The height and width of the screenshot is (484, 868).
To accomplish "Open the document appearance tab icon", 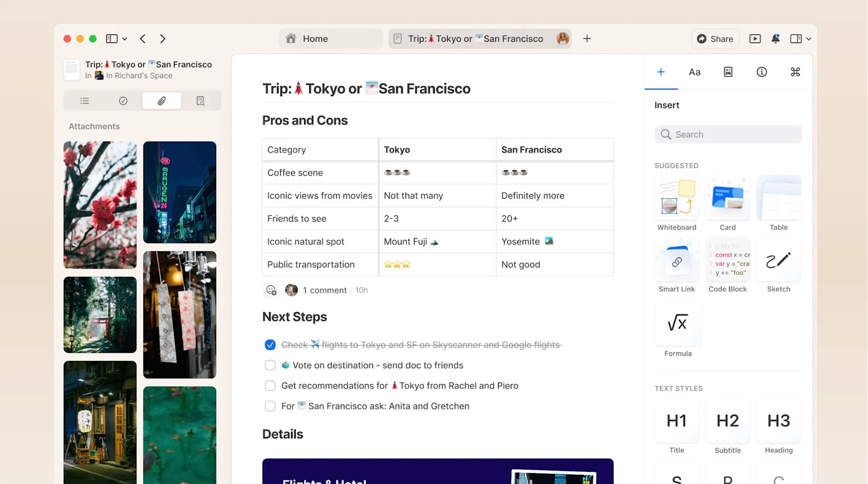I will 728,72.
